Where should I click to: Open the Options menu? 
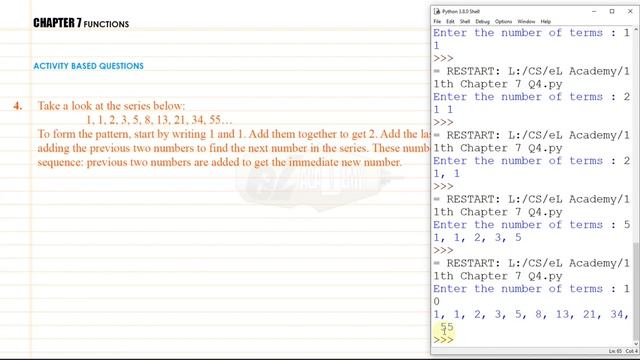[503, 22]
